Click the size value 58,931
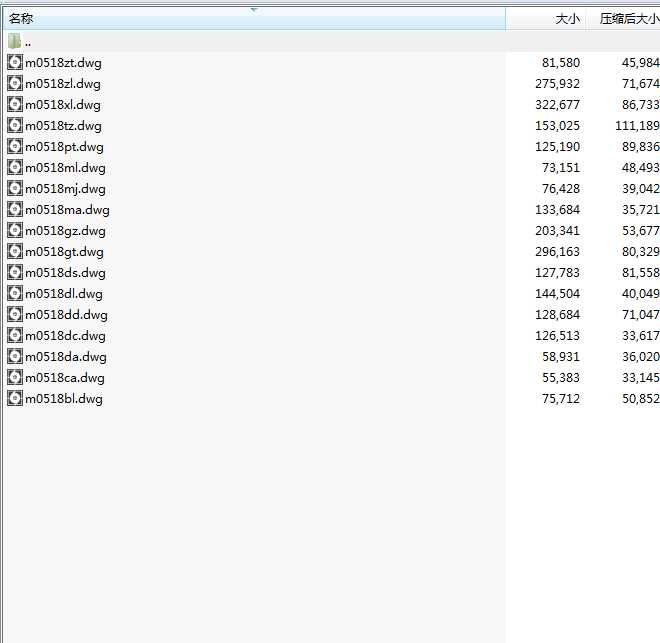 click(x=561, y=357)
